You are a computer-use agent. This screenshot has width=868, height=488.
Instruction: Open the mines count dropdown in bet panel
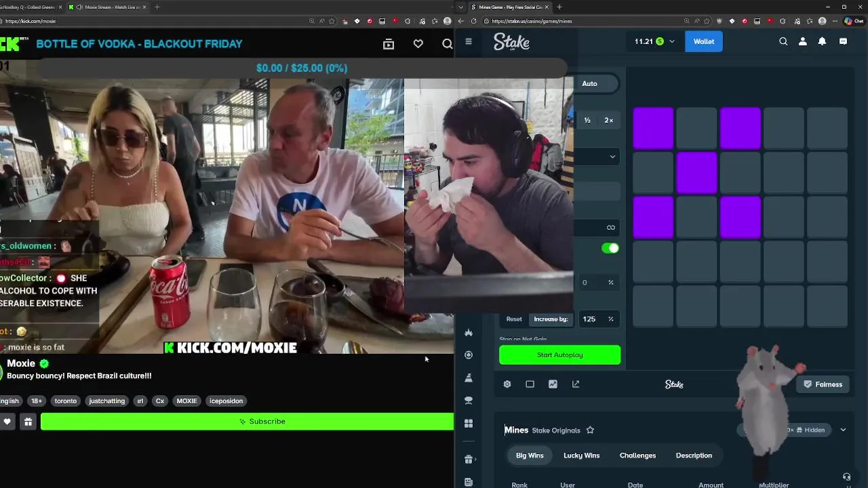pyautogui.click(x=612, y=157)
